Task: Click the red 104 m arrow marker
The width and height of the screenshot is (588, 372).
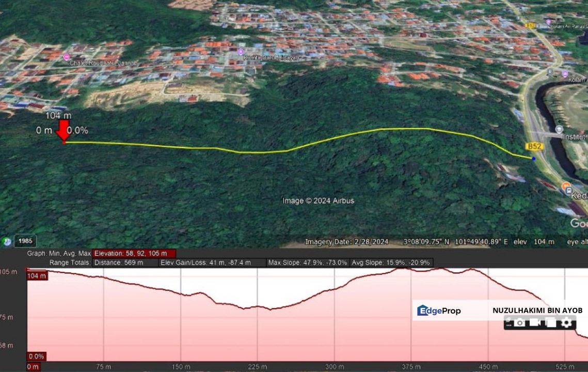Action: (63, 130)
